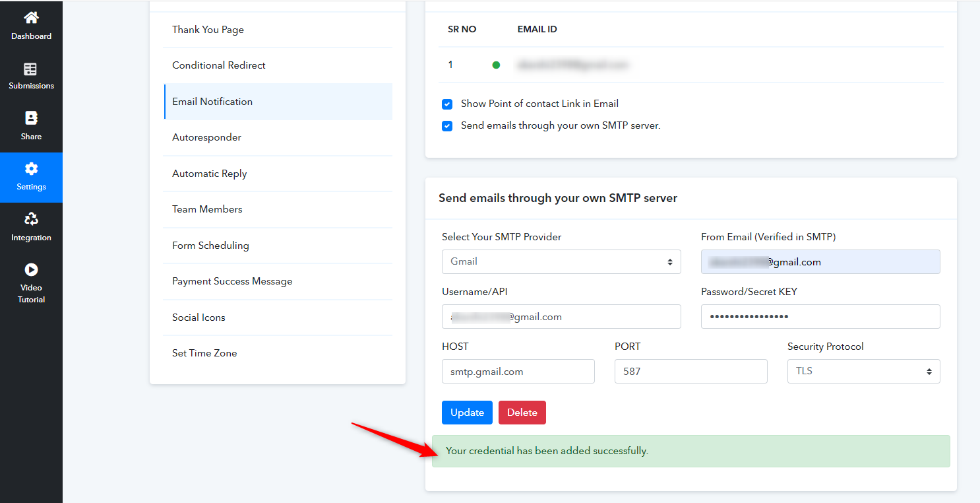Click the EMAIL ID column header

point(537,29)
